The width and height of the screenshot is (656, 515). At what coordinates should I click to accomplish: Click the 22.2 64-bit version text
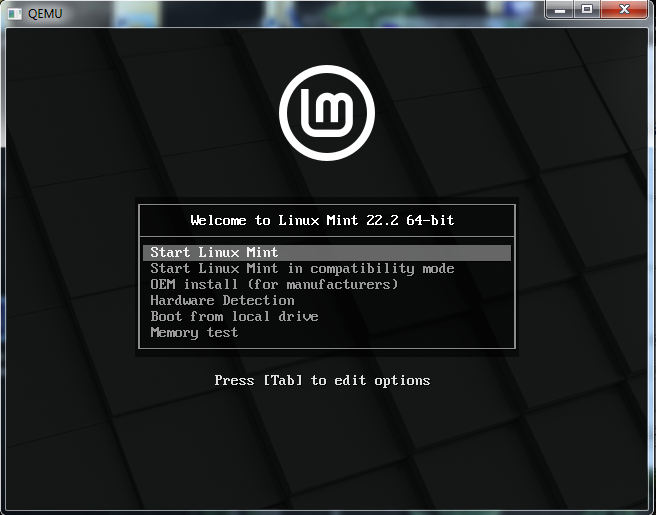click(x=415, y=220)
